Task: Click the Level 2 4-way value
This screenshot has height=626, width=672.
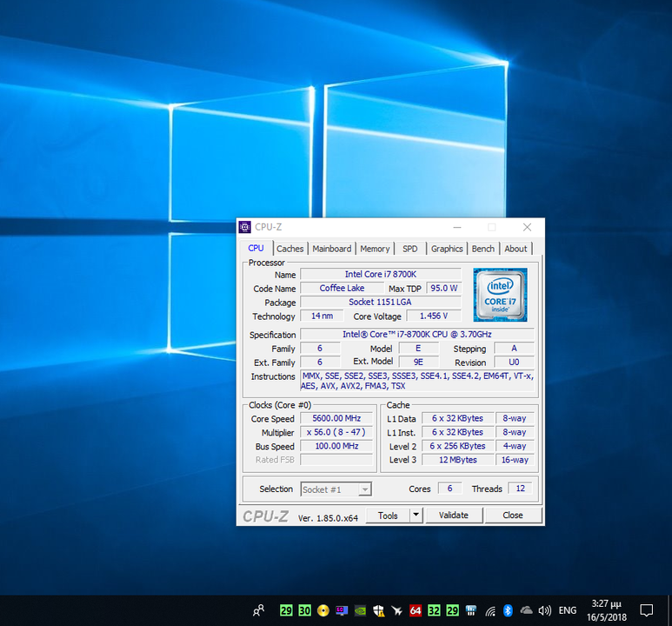Action: pyautogui.click(x=515, y=446)
